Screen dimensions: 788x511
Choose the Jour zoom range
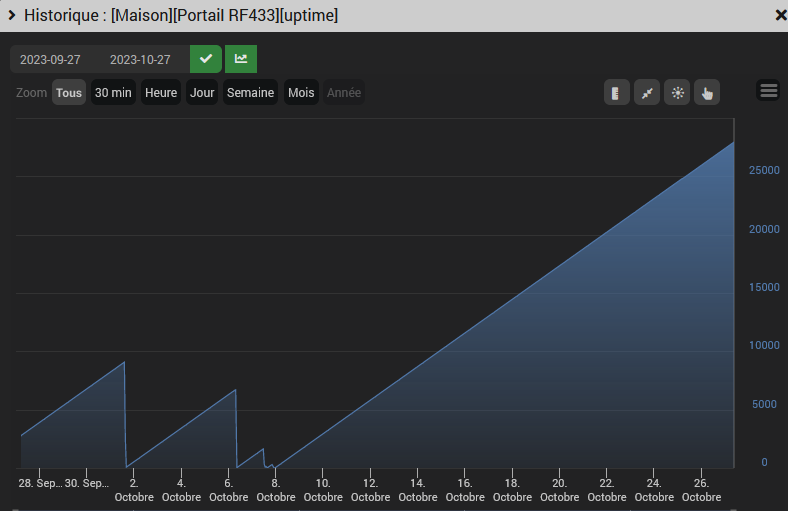[x=202, y=92]
